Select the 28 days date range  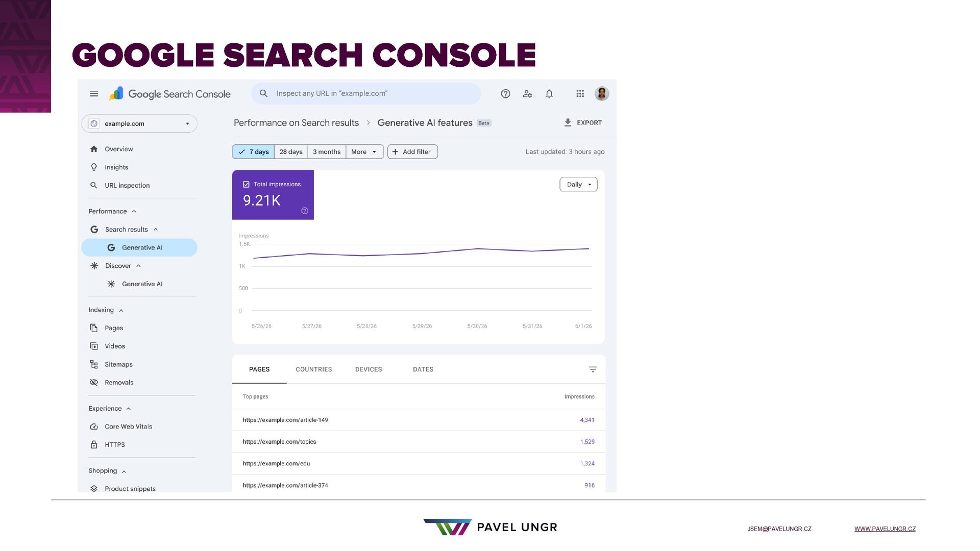pyautogui.click(x=291, y=152)
